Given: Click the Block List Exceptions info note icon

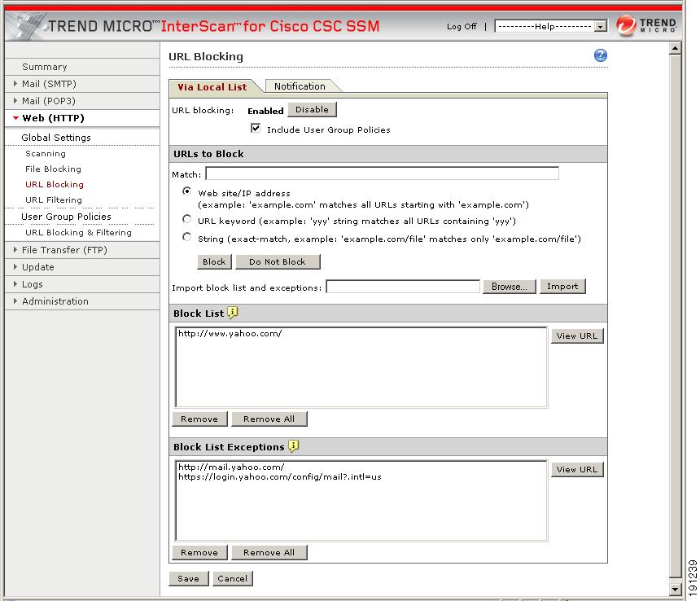Looking at the screenshot, I should pos(293,446).
